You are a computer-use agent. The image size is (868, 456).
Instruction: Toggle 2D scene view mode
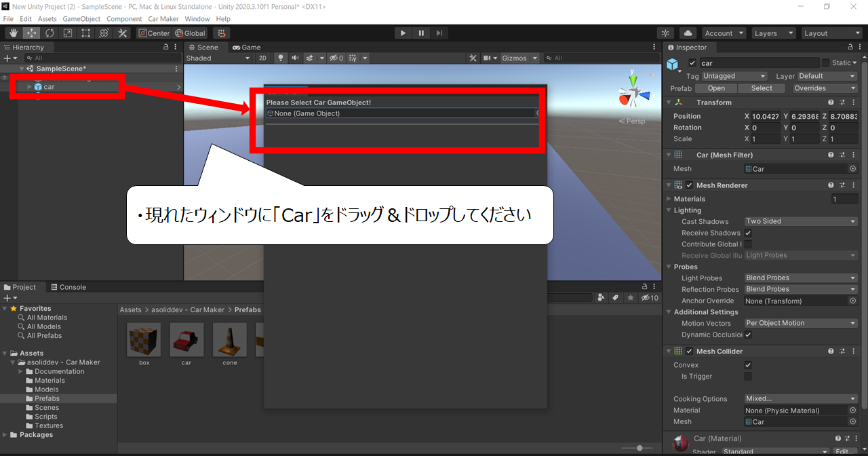263,58
